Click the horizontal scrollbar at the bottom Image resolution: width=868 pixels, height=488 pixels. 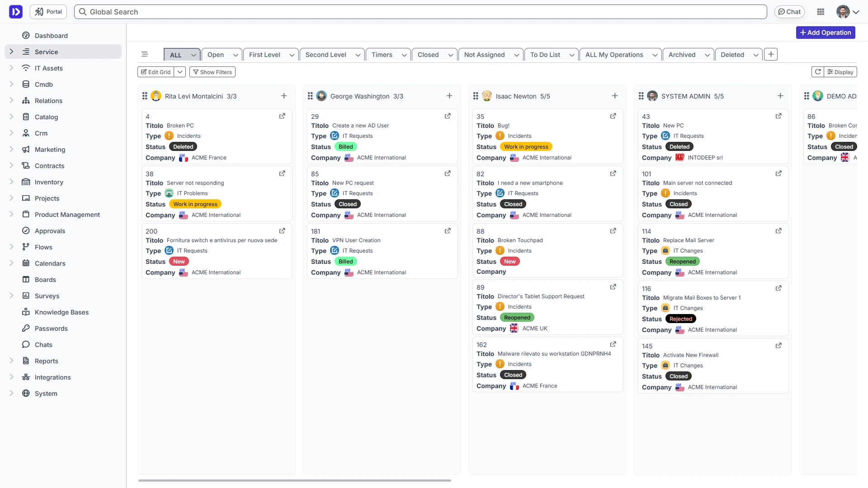(294, 480)
